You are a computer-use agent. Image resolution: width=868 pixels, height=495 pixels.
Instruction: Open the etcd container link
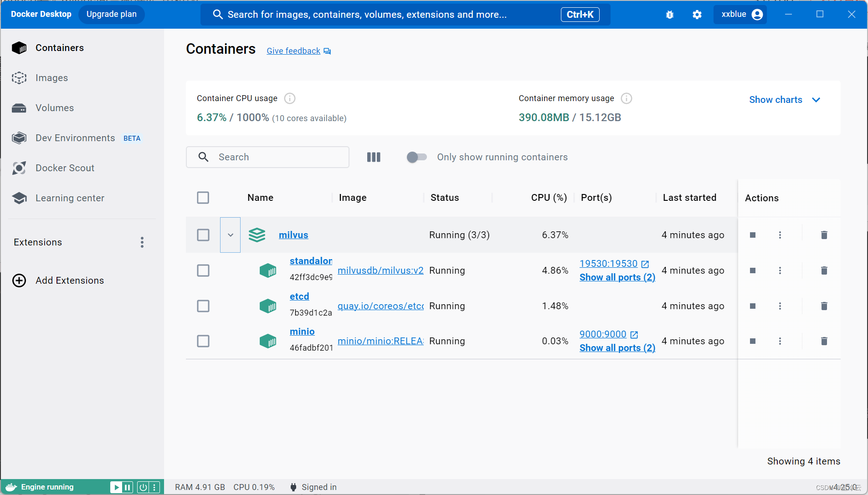(x=299, y=296)
